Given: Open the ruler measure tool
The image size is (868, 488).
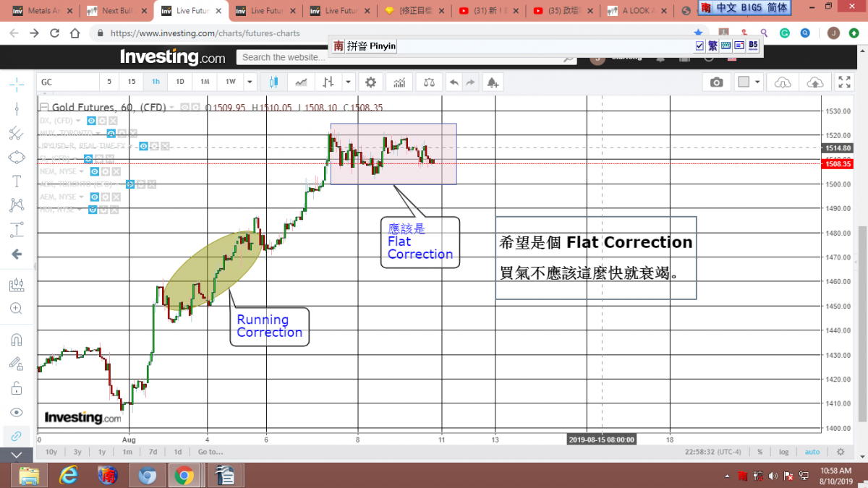Looking at the screenshot, I should click(17, 285).
